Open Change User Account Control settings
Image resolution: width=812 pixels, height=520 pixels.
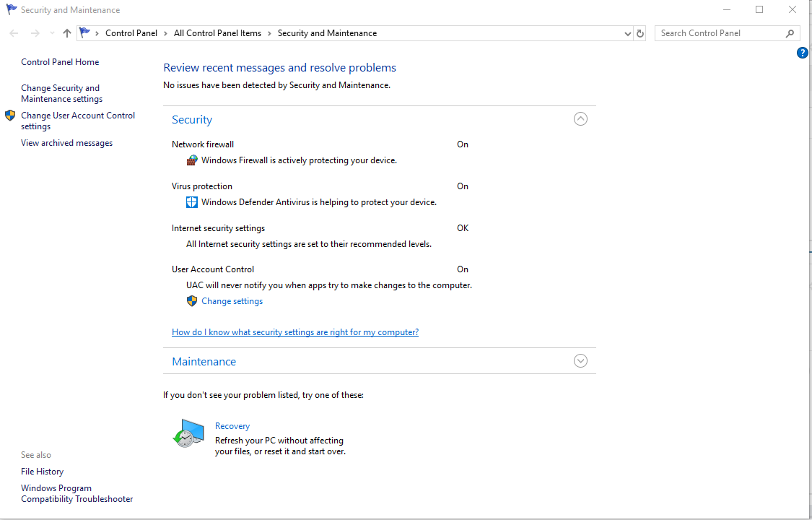coord(78,121)
